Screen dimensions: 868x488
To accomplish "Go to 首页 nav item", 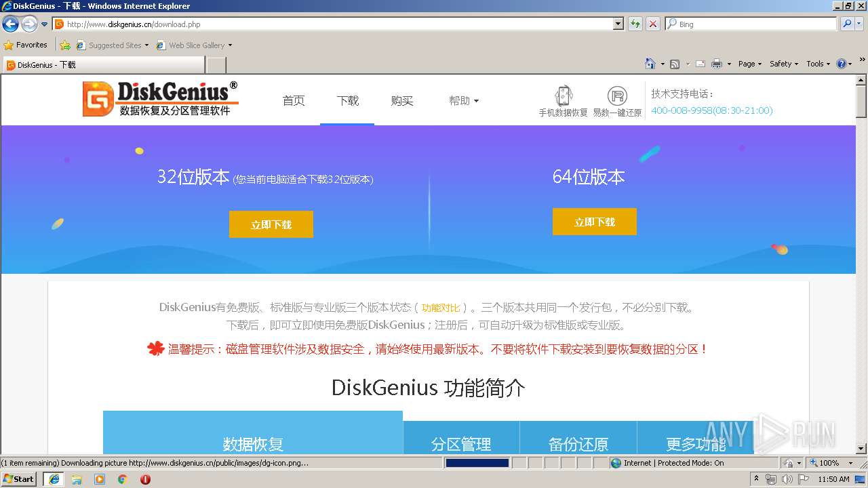I will [x=294, y=100].
